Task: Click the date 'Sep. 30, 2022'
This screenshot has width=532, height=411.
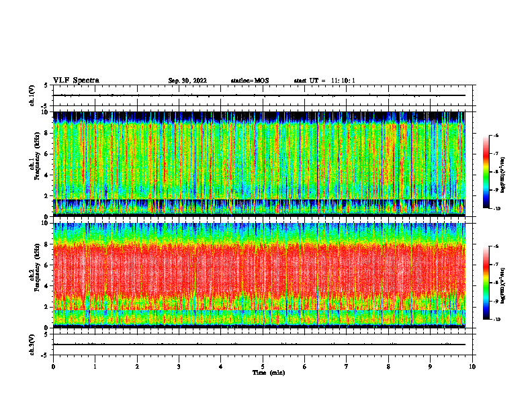Action: click(187, 81)
